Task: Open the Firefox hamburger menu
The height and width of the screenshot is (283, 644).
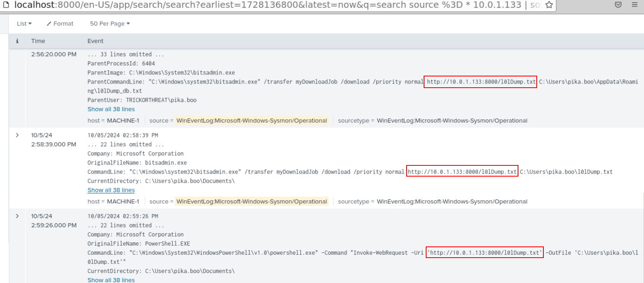Action: point(634,5)
